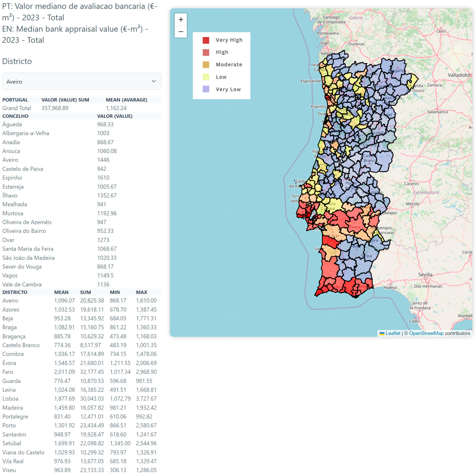Click the Porto district row
Screen dimensions: 476x476
coord(9,425)
